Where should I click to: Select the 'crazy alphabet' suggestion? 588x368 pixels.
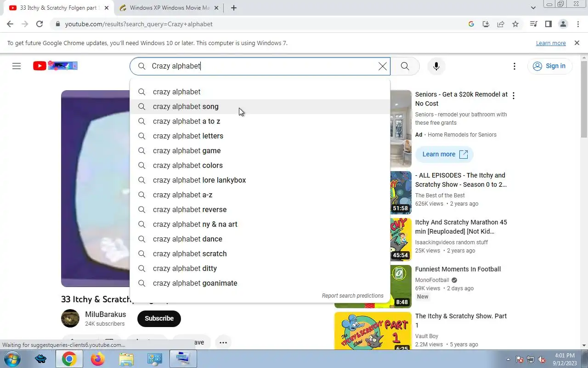click(260, 92)
